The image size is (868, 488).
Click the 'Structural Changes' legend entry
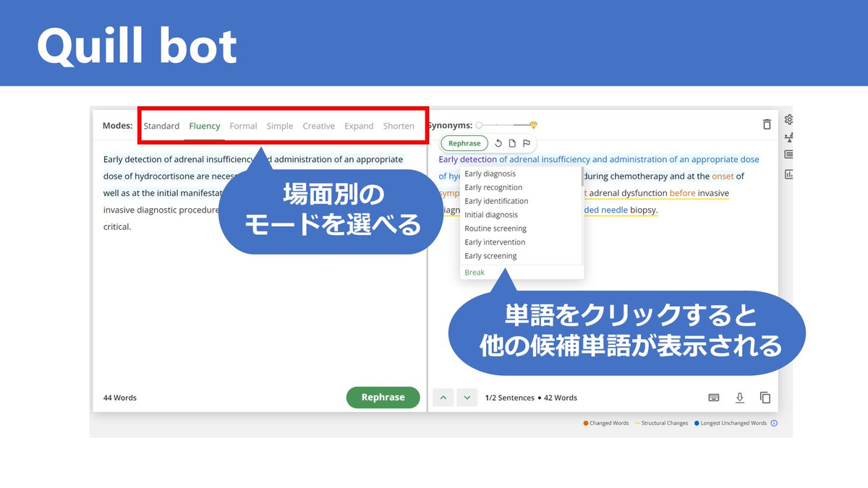pos(662,423)
